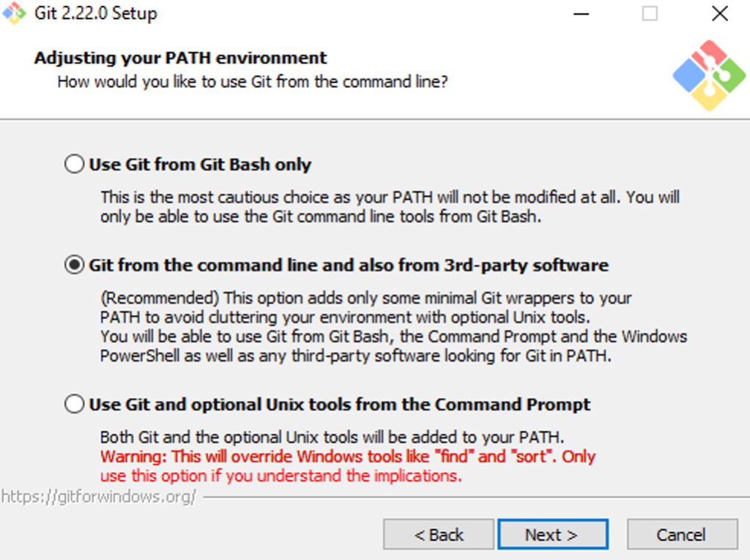Go back with the < Back button
The height and width of the screenshot is (560, 750).
click(x=439, y=534)
